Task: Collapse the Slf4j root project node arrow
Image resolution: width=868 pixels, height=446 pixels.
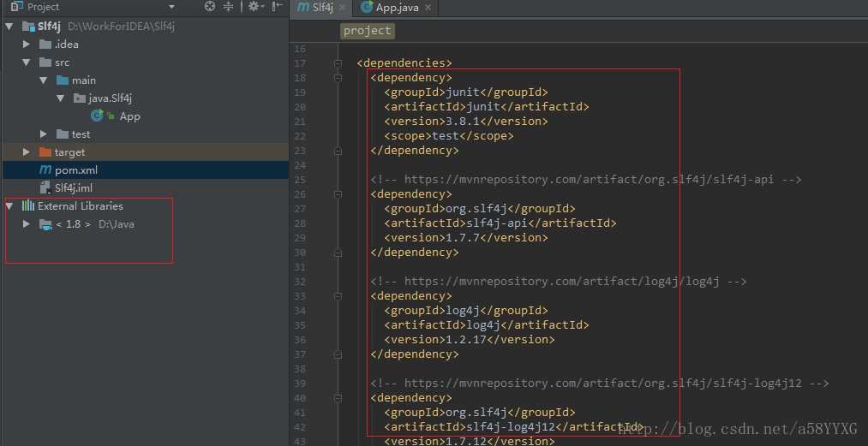Action: (x=9, y=26)
